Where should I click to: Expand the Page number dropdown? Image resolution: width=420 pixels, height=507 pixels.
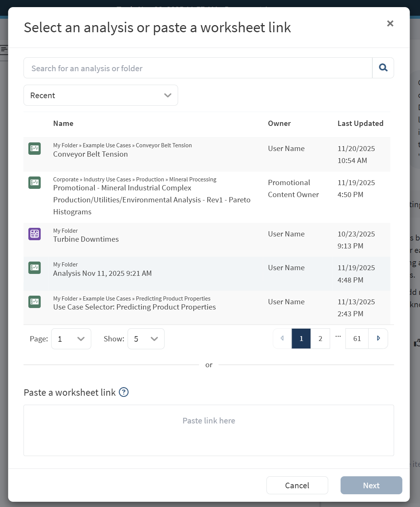tap(71, 339)
